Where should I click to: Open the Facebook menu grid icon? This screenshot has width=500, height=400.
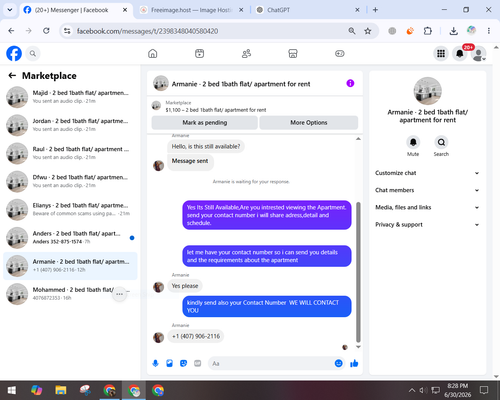point(441,53)
